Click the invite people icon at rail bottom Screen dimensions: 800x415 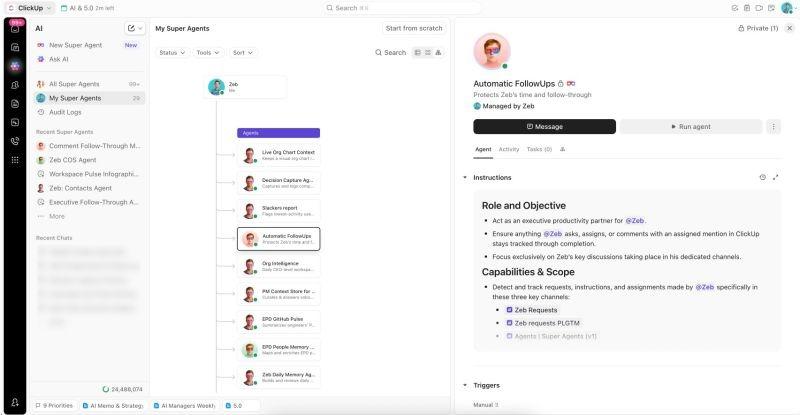click(15, 402)
